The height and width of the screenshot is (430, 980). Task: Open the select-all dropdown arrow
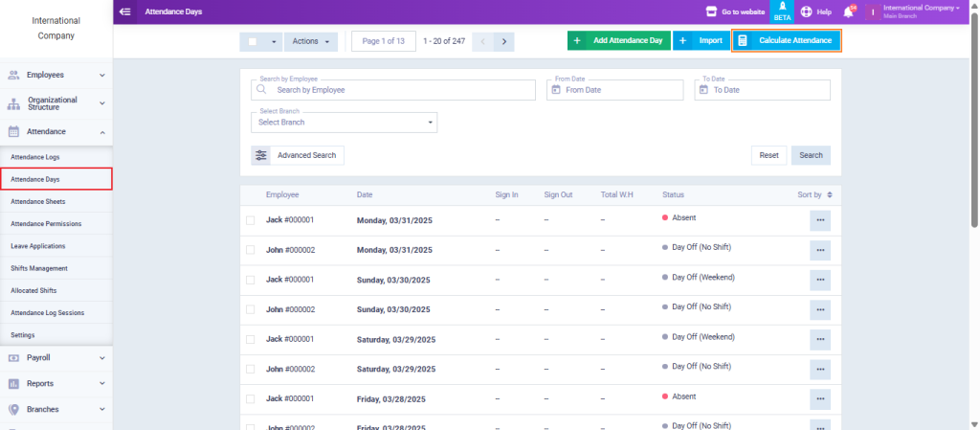pyautogui.click(x=274, y=42)
